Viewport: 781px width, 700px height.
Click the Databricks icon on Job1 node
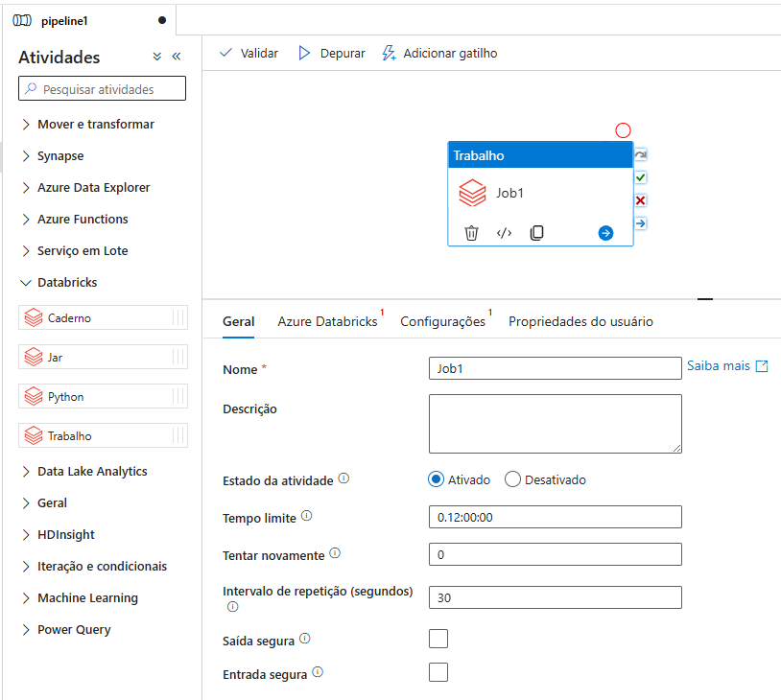[x=472, y=193]
